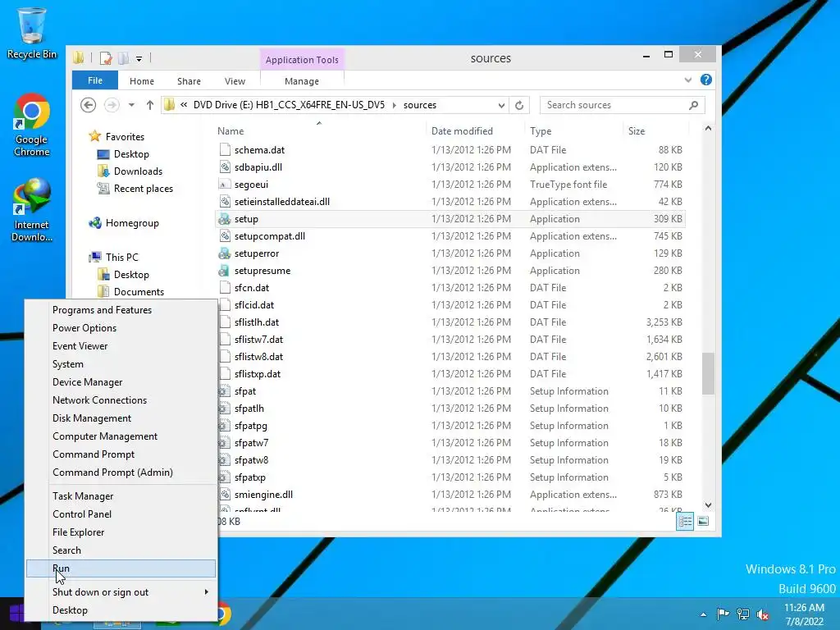Expand the Shut down or sign out submenu arrow
840x630 pixels.
(x=206, y=592)
